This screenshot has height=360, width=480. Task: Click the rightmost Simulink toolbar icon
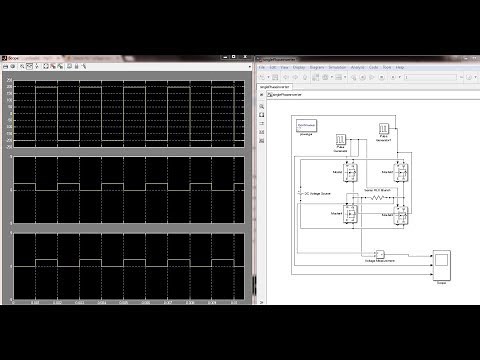click(469, 77)
